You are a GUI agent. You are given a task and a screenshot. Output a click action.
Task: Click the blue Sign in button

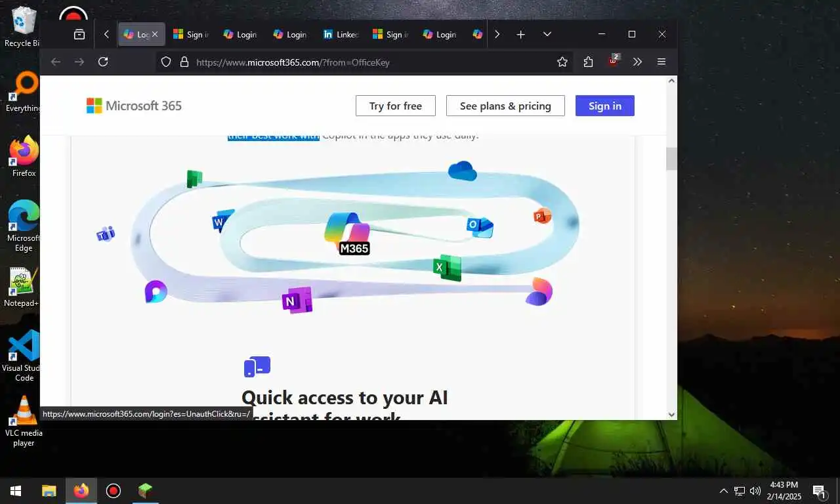(x=605, y=106)
